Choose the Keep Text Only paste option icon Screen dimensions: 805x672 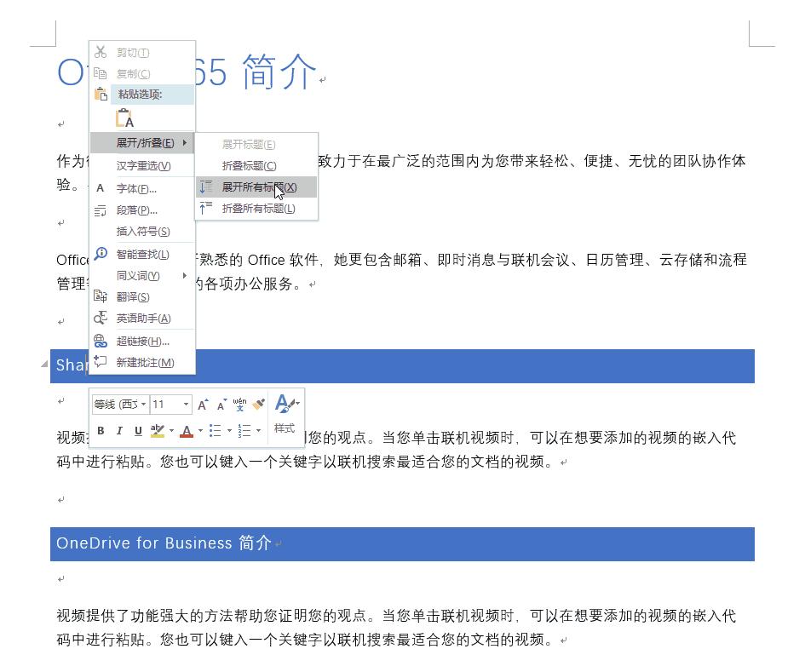pos(125,118)
